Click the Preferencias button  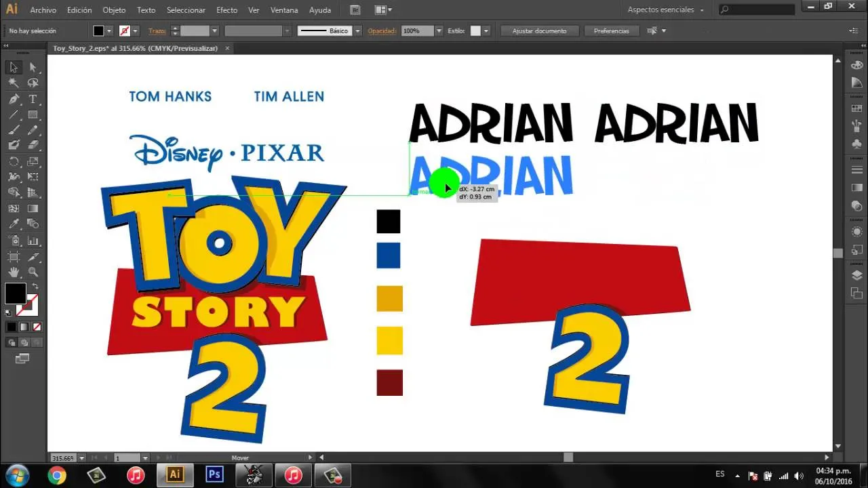point(611,30)
